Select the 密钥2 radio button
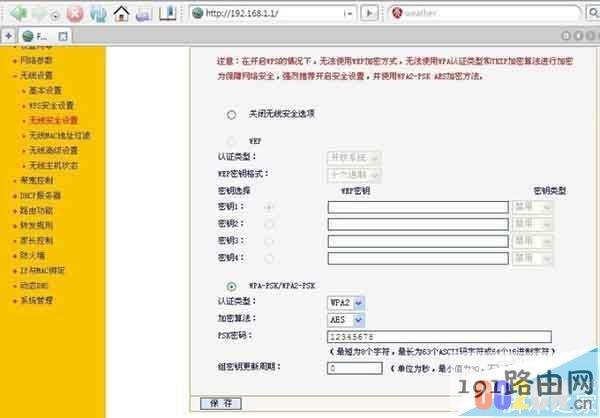 point(269,224)
